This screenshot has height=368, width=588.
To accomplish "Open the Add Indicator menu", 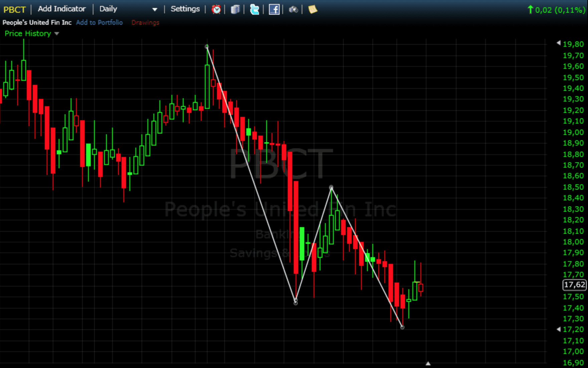I will pyautogui.click(x=62, y=9).
